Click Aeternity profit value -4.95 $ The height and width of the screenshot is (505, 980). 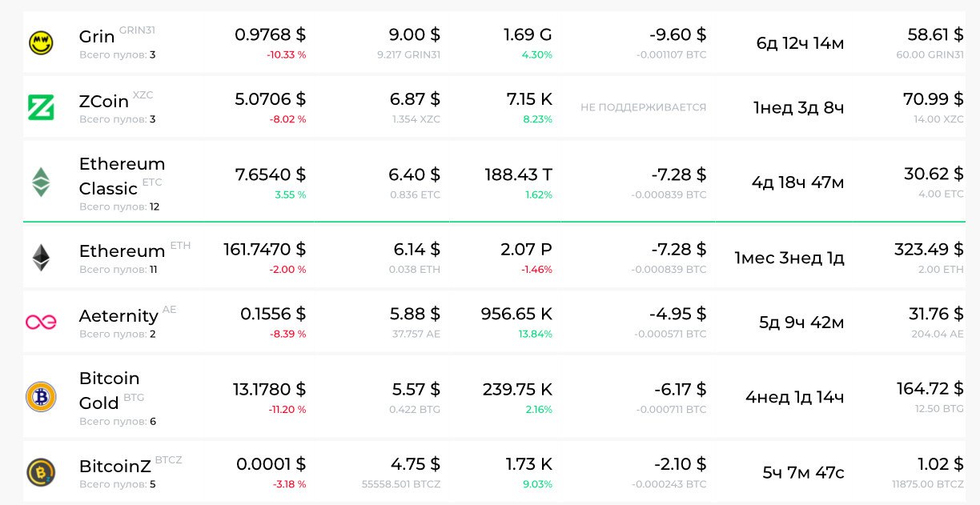click(x=677, y=314)
